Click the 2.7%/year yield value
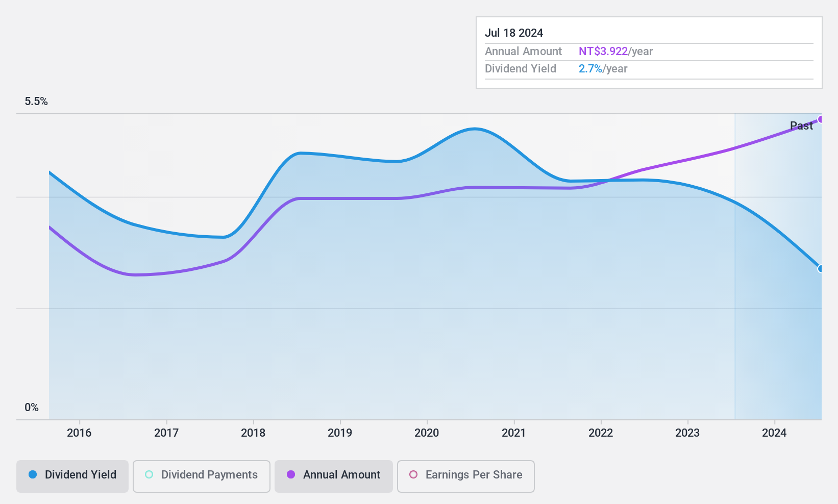Screen dimensions: 838x504 coord(603,69)
